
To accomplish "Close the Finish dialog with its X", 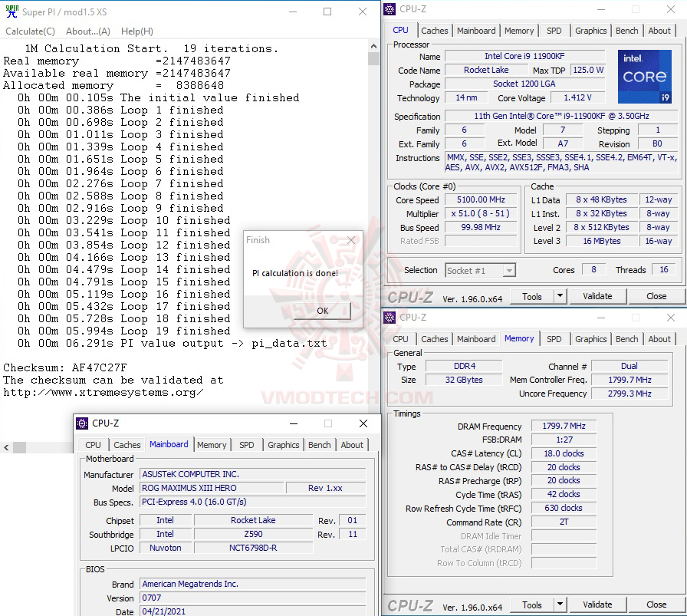I will pos(351,240).
